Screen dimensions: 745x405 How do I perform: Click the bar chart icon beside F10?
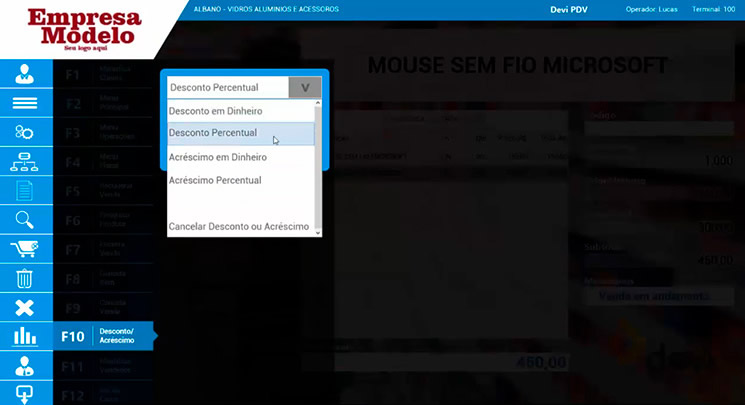(25, 337)
